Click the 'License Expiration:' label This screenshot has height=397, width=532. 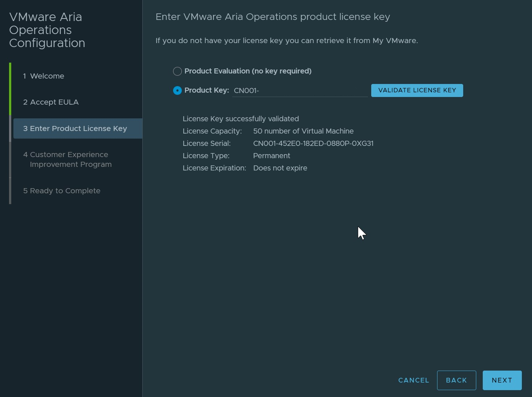click(x=214, y=168)
